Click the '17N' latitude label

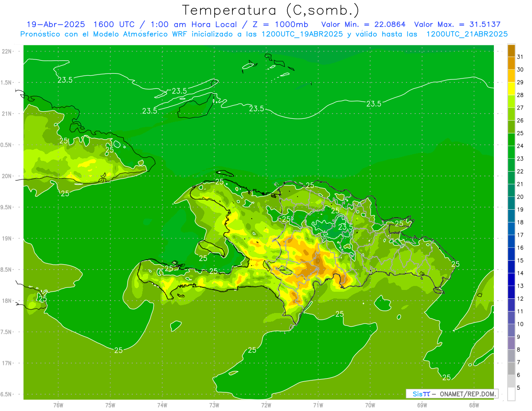pos(8,363)
